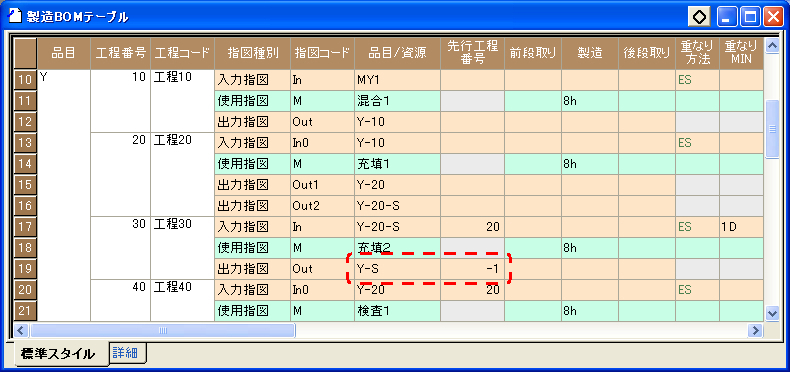Click the horizontal scrollbar thumb
The width and height of the screenshot is (790, 372).
[162, 331]
